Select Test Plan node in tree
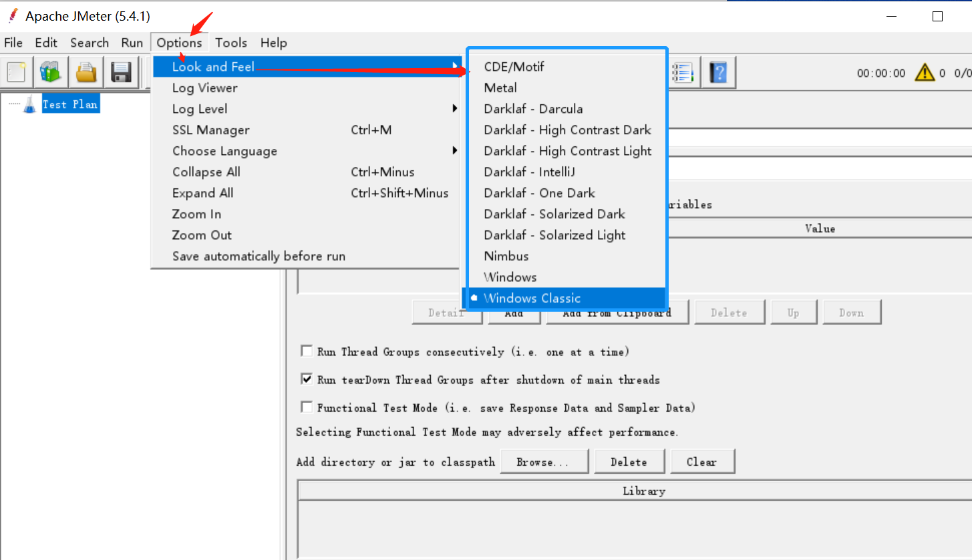The image size is (972, 560). tap(70, 105)
